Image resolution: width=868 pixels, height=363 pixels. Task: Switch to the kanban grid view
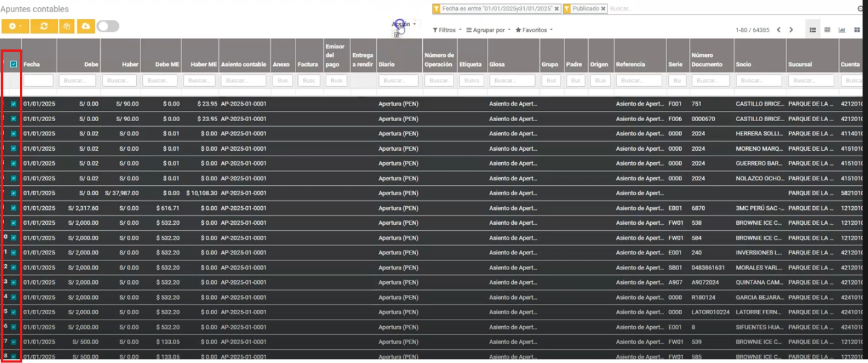857,30
